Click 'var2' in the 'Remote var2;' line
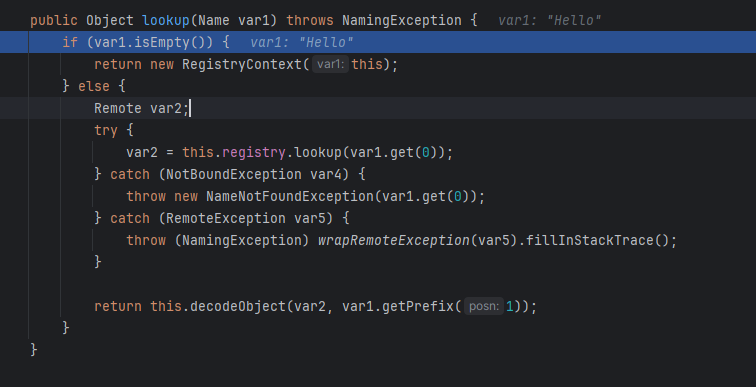Image resolution: width=756 pixels, height=387 pixels. pos(165,108)
